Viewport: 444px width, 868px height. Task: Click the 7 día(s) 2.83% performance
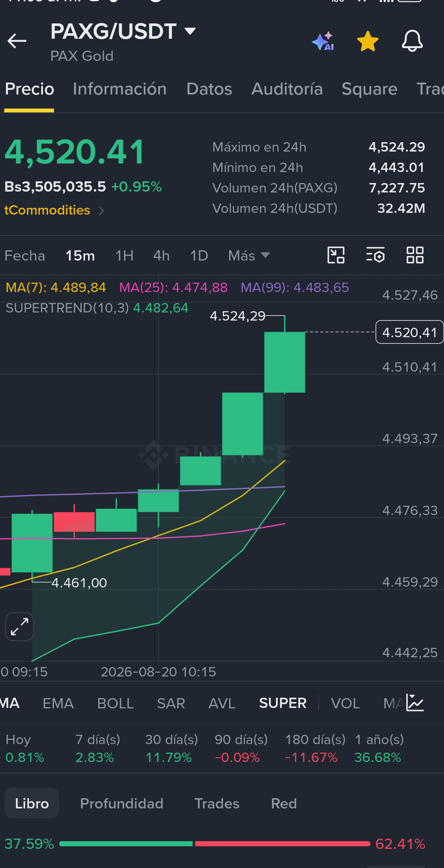[97, 749]
